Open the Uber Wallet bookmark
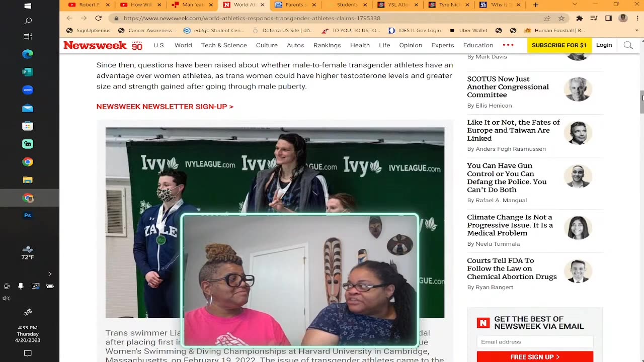644x362 pixels. pos(468,31)
